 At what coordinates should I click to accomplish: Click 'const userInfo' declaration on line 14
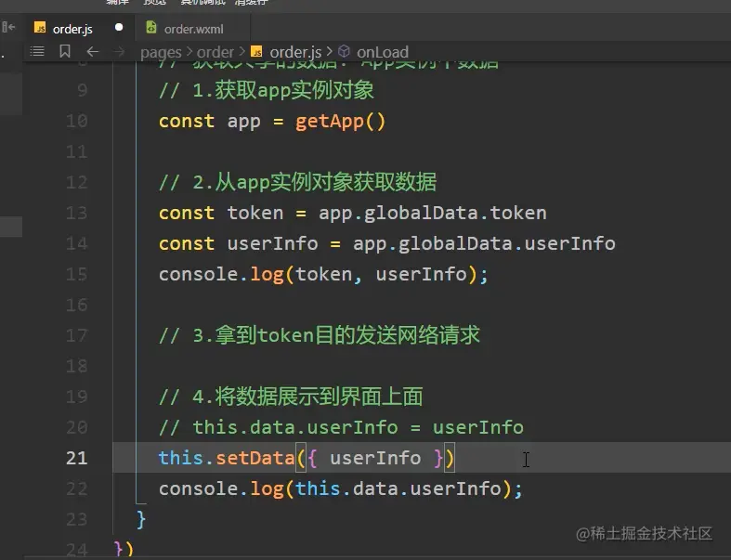pos(238,244)
